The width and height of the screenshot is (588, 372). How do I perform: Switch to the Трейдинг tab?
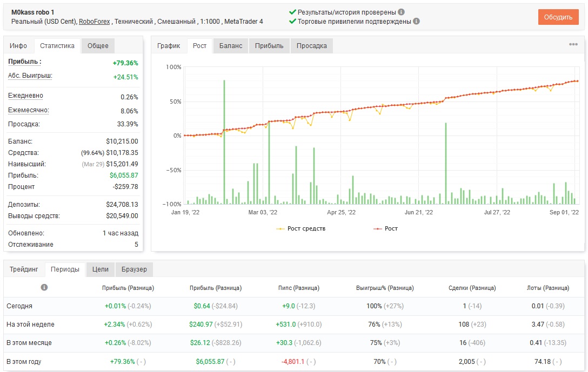click(24, 269)
